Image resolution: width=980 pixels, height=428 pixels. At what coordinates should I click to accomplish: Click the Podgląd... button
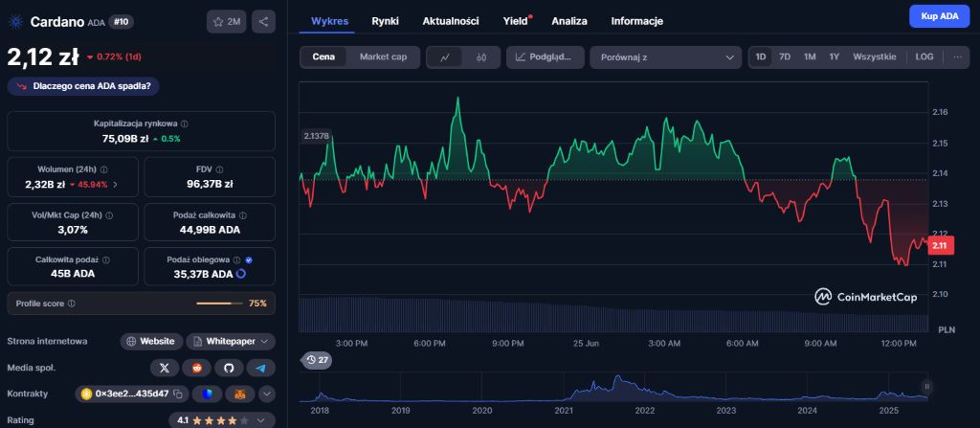545,56
